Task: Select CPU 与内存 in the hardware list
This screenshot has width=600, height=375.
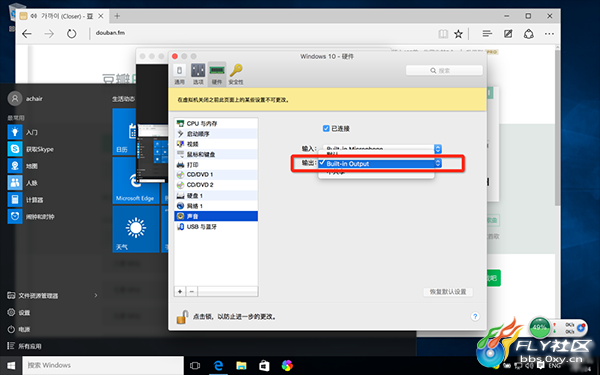Action: (216, 124)
